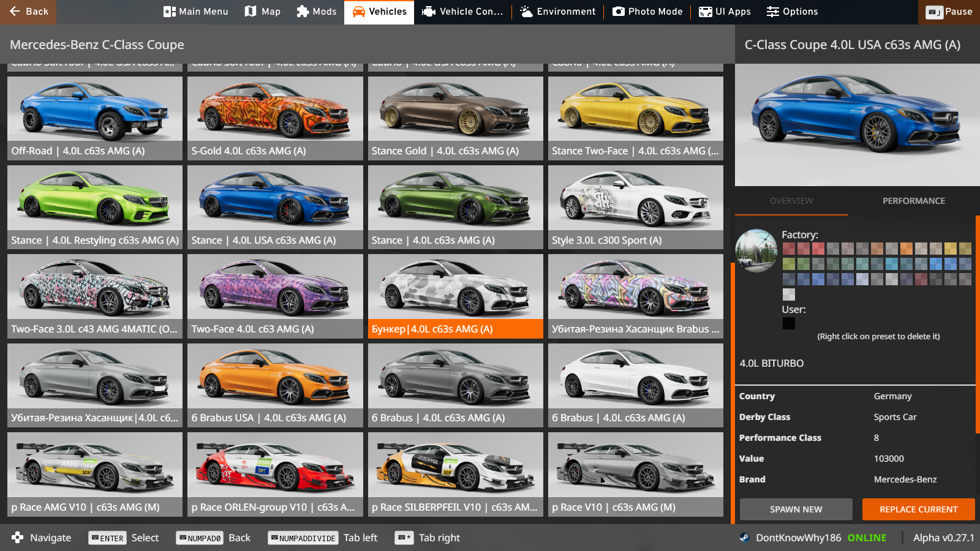Select the Stance 4.0L Restyling green coupe

pos(95,207)
